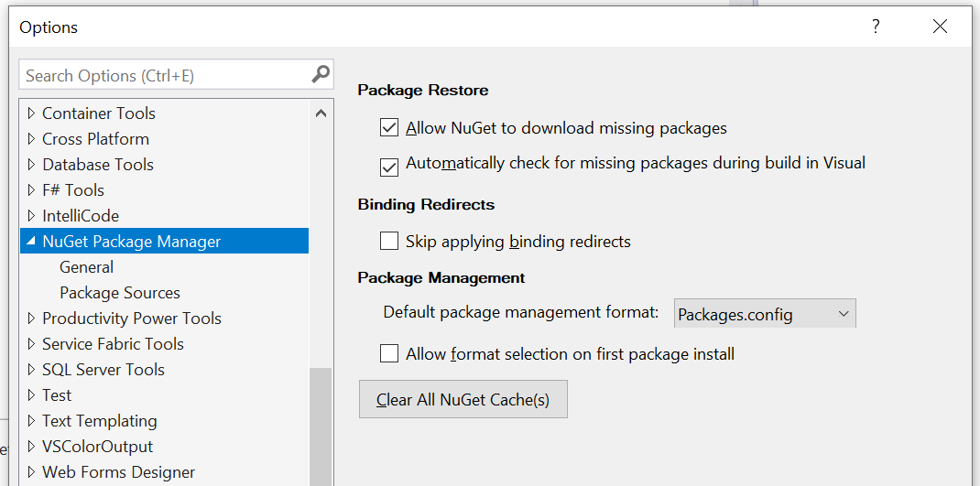
Task: Collapse the NuGet Package Manager node
Action: click(x=31, y=241)
